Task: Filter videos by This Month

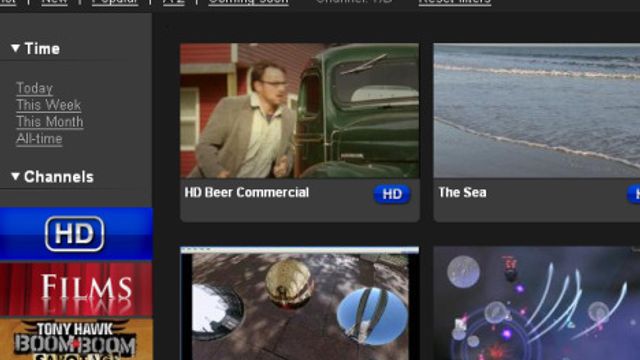Action: pyautogui.click(x=50, y=122)
